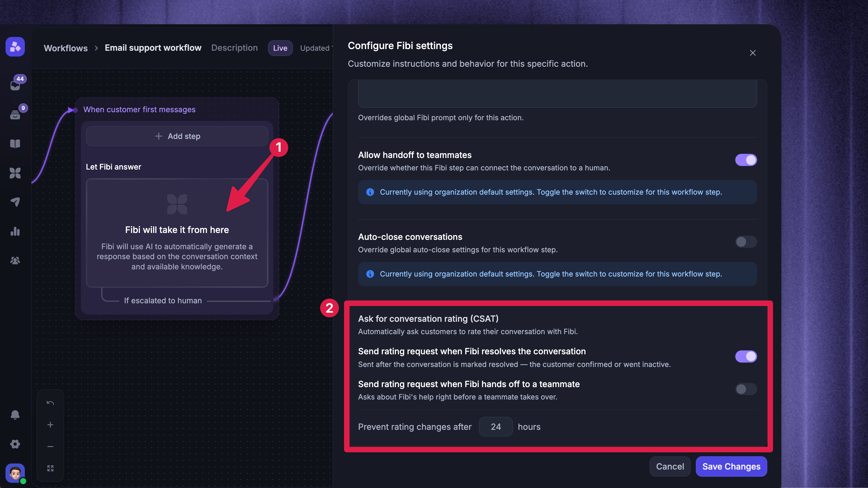Open the Fibi clover icon in sidebar
The image size is (868, 488).
15,173
